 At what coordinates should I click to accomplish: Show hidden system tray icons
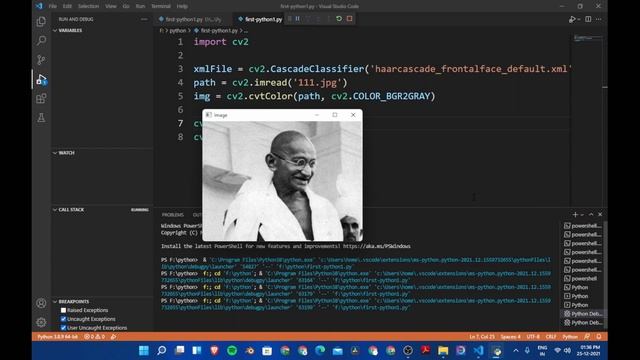(x=516, y=351)
